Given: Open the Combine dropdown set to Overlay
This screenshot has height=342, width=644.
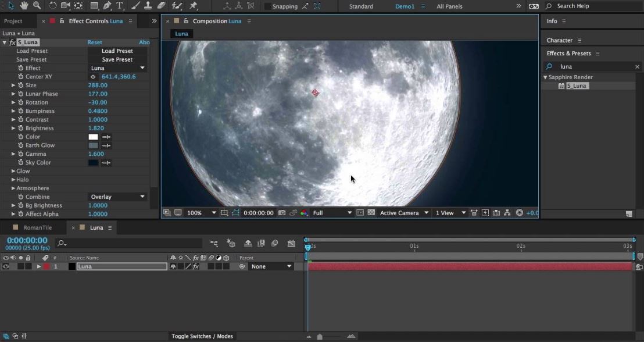Looking at the screenshot, I should [116, 197].
